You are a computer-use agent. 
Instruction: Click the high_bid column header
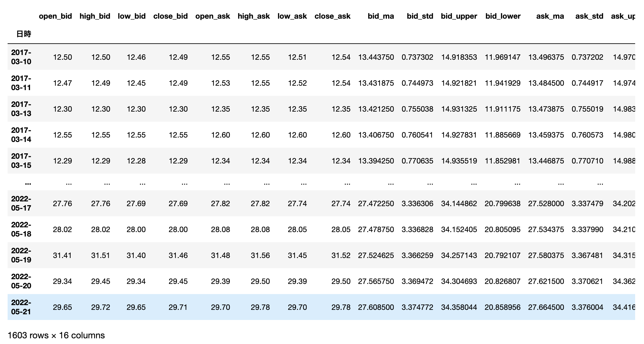pos(95,16)
